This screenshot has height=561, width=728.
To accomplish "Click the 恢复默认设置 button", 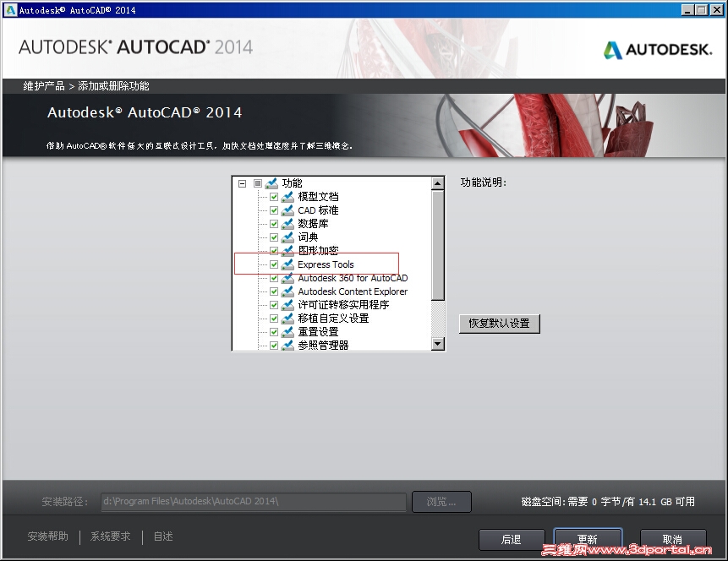I will tap(500, 324).
